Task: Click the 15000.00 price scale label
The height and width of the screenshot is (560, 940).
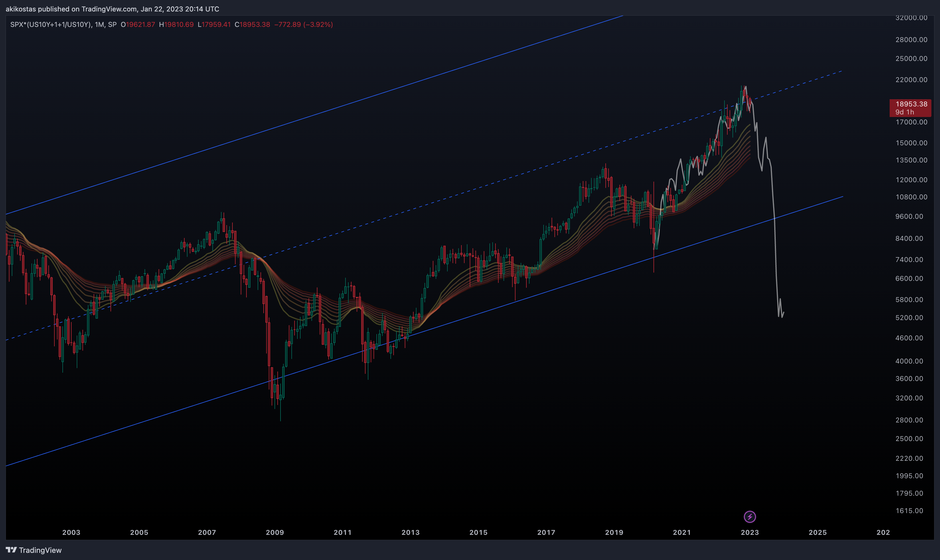Action: point(911,143)
